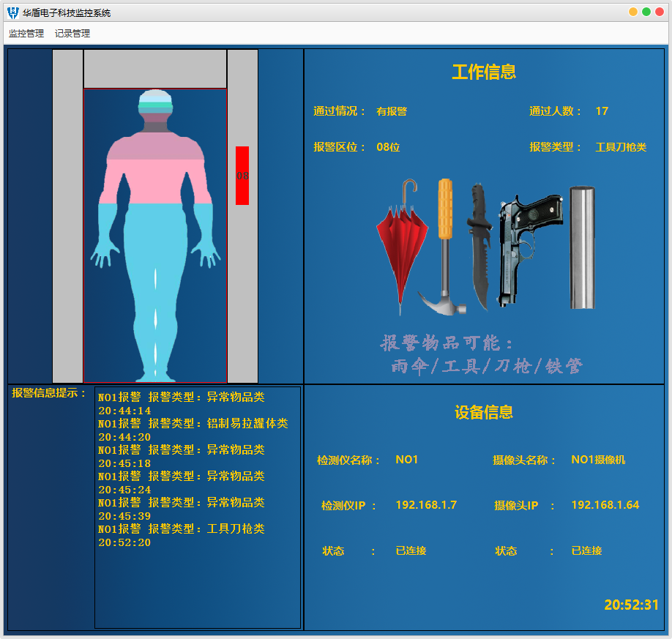Click the red umbrella icon
The image size is (672, 639).
pos(402,245)
